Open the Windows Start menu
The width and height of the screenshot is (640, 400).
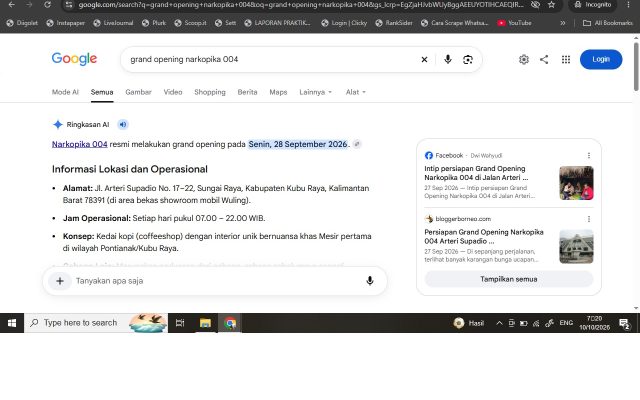(12, 323)
